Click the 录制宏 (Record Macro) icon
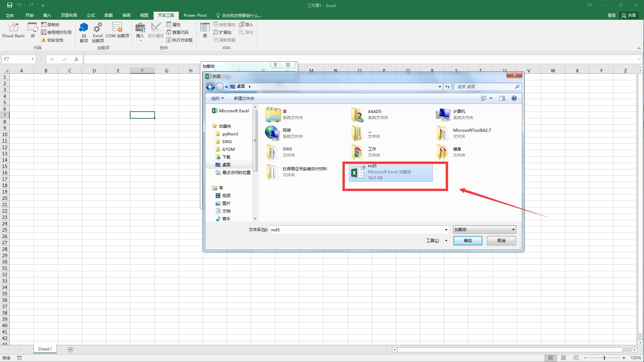Image resolution: width=644 pixels, height=362 pixels. pyautogui.click(x=50, y=24)
